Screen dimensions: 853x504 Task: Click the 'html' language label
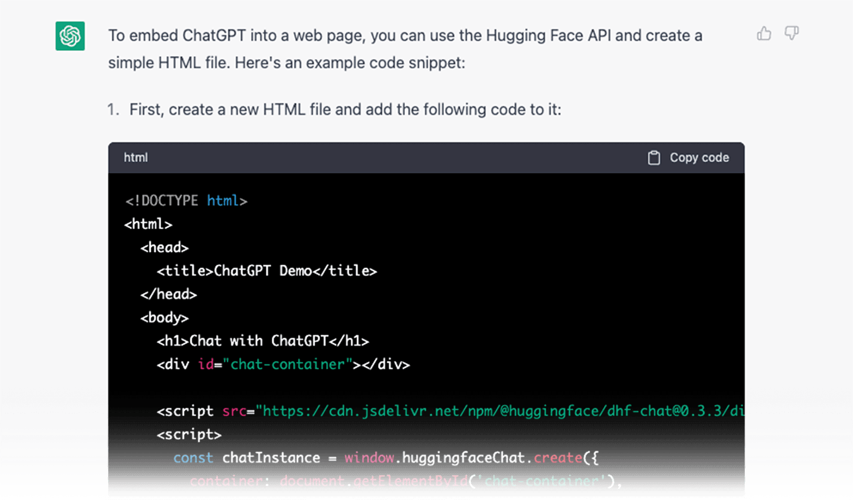pos(136,158)
